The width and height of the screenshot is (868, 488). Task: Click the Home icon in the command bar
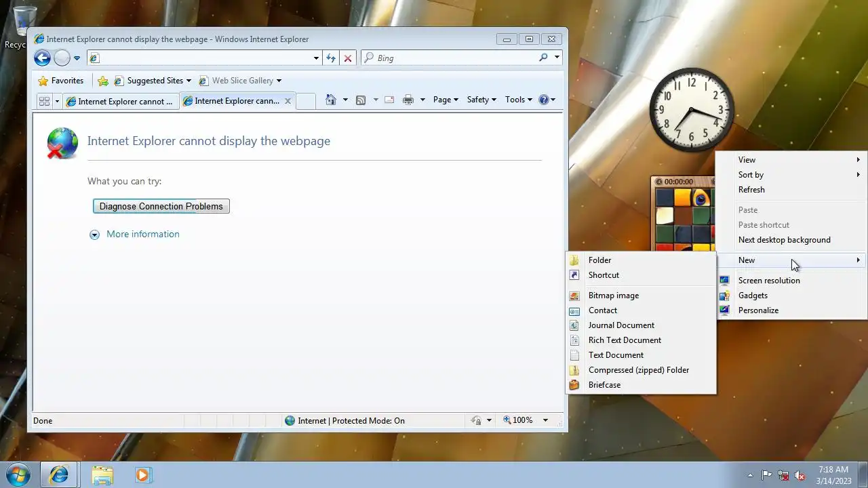[x=330, y=100]
